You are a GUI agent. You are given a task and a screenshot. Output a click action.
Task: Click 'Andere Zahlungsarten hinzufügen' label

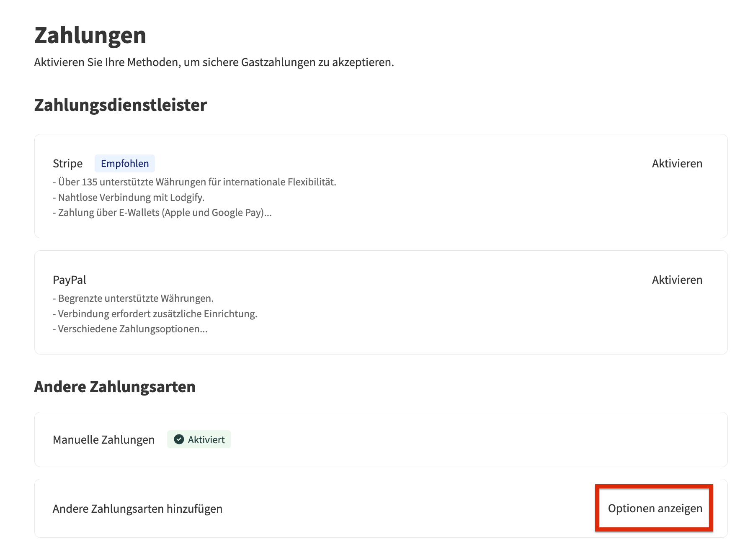click(x=137, y=509)
